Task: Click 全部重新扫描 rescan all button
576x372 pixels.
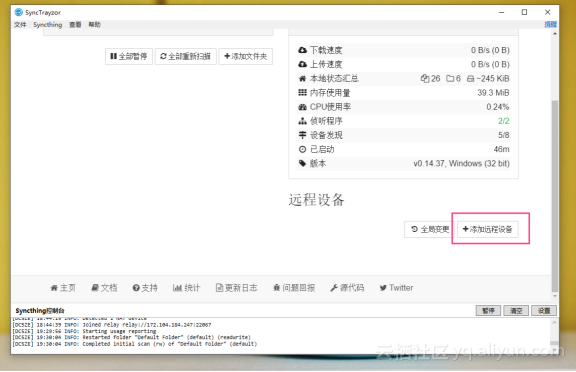Action: (x=186, y=56)
